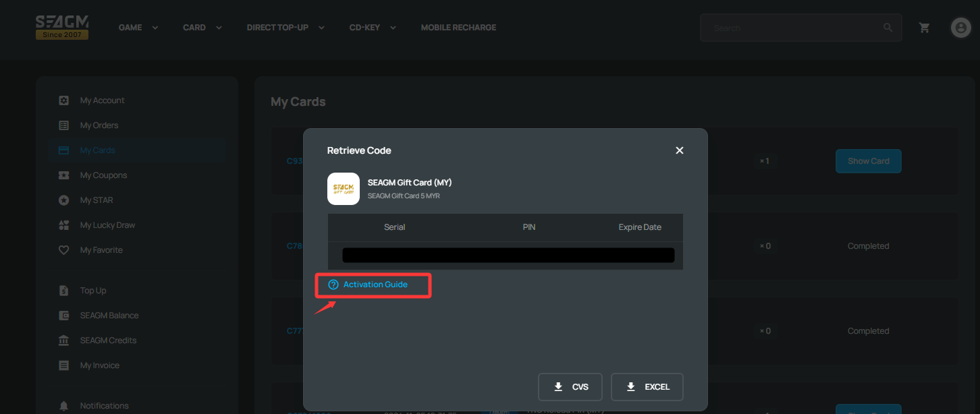Image resolution: width=980 pixels, height=414 pixels.
Task: Click the My Favorite heart icon
Action: [63, 250]
